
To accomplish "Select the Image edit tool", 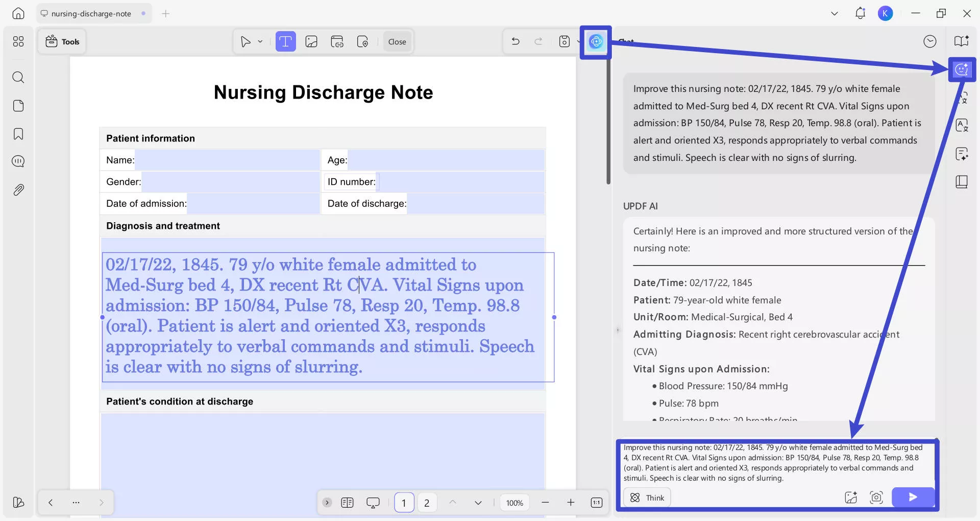I will (x=311, y=42).
